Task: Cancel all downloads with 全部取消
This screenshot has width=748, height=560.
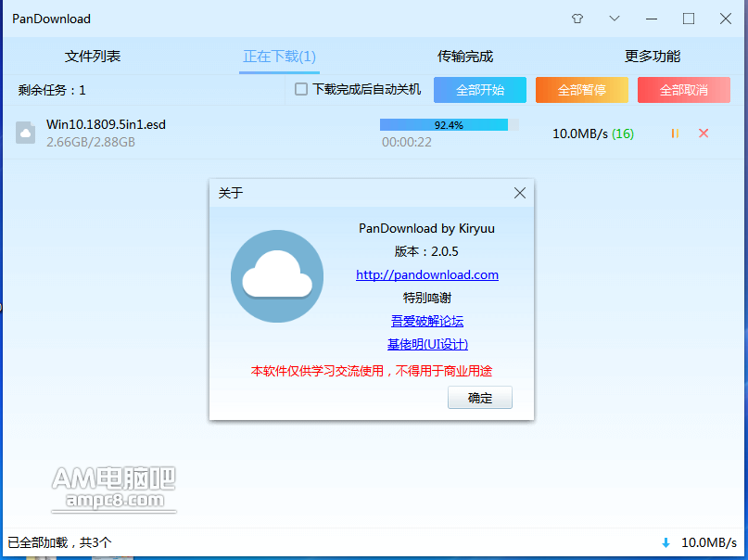Action: [684, 90]
